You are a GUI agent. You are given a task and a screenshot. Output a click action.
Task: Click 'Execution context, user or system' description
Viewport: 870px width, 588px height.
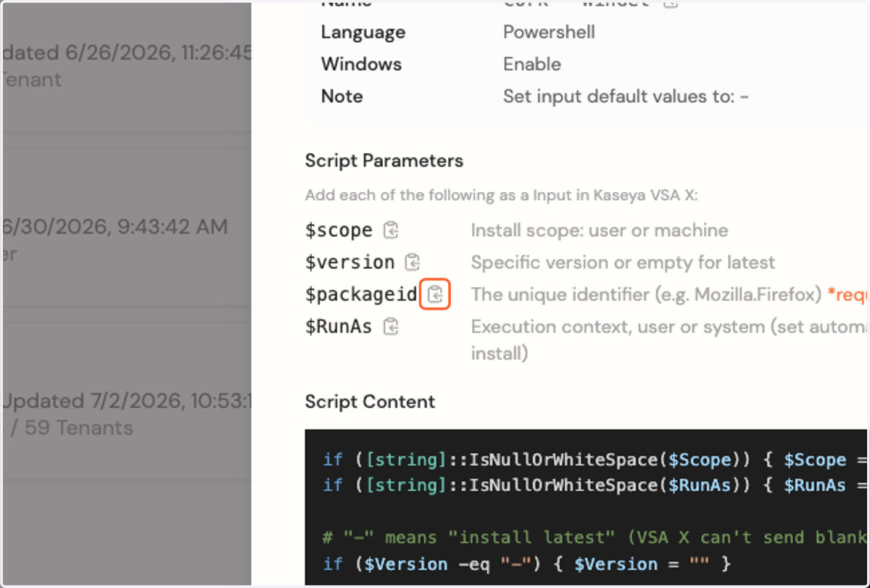pyautogui.click(x=669, y=339)
